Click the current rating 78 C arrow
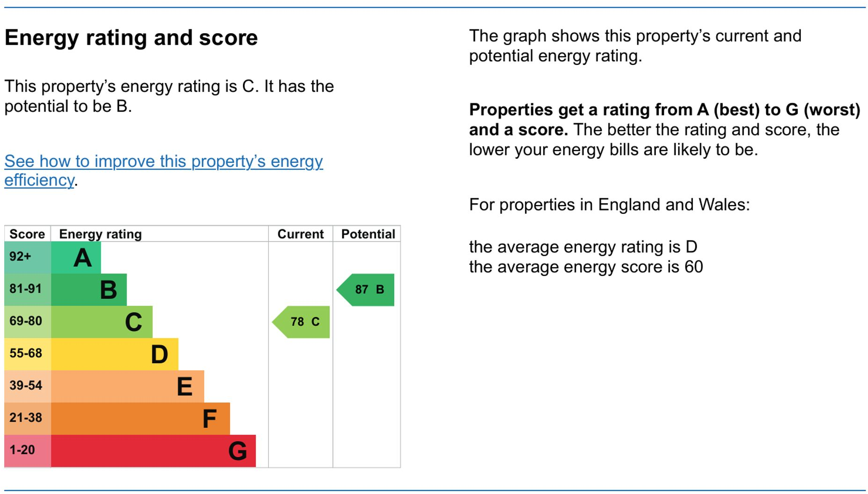This screenshot has width=868, height=494. pos(302,322)
